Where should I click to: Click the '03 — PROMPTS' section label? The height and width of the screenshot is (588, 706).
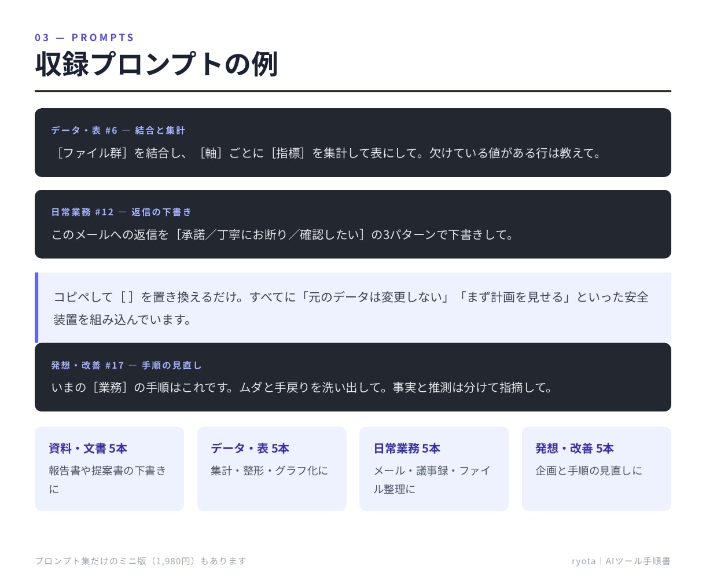[84, 38]
